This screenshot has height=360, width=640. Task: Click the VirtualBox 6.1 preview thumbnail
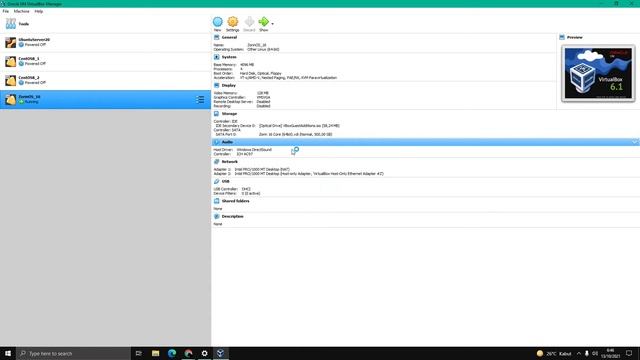pyautogui.click(x=598, y=73)
